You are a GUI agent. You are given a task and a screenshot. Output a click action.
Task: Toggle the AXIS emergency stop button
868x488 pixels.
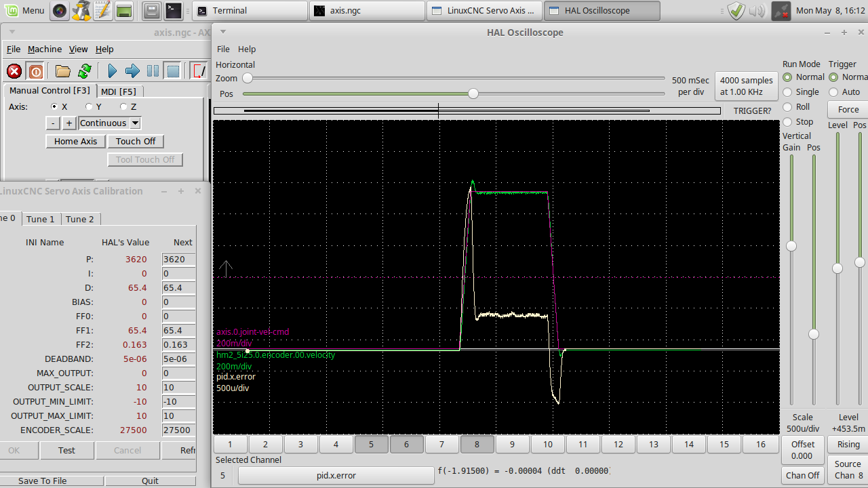point(14,71)
